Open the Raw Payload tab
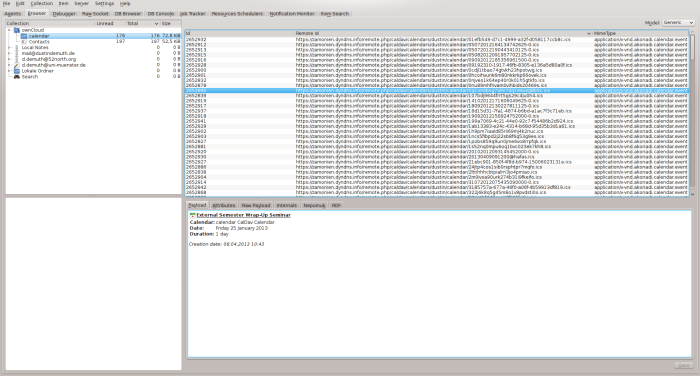The width and height of the screenshot is (700, 376). [256, 205]
